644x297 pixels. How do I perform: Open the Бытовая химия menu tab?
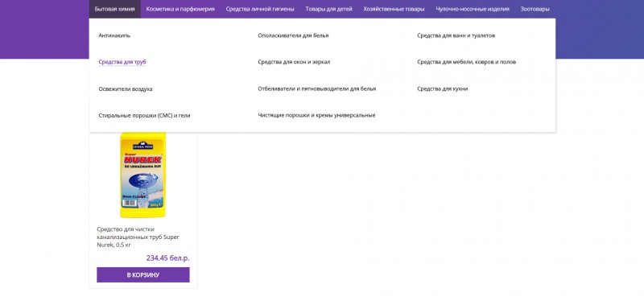pos(114,9)
